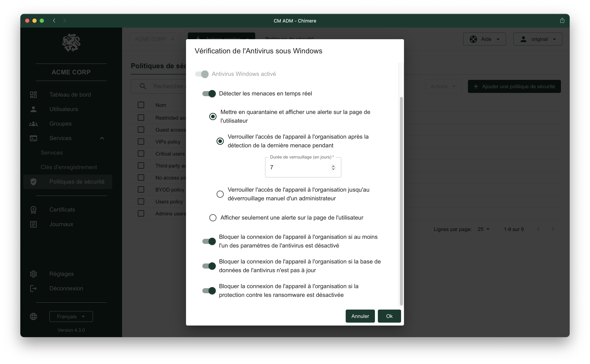
Task: Open the original user dropdown
Action: tap(538, 39)
